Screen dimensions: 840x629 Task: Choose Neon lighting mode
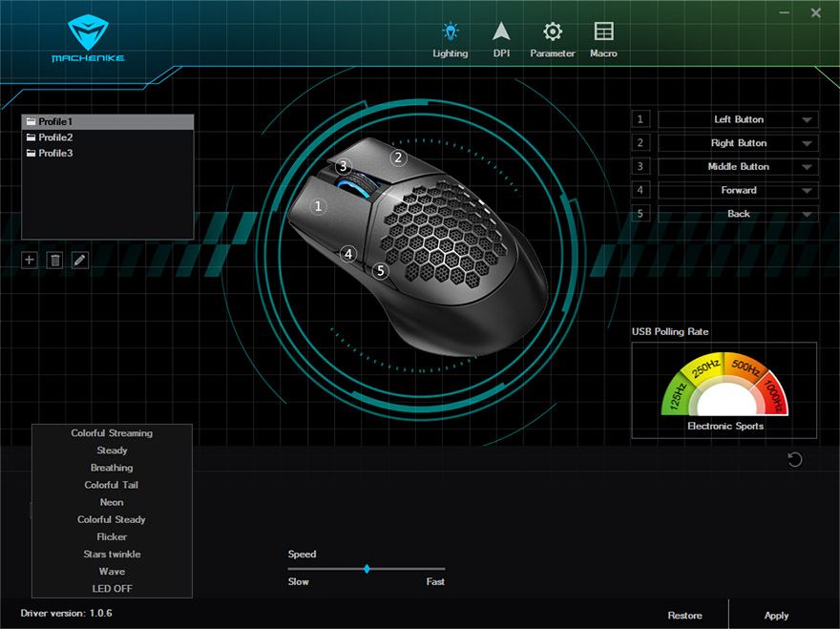112,502
